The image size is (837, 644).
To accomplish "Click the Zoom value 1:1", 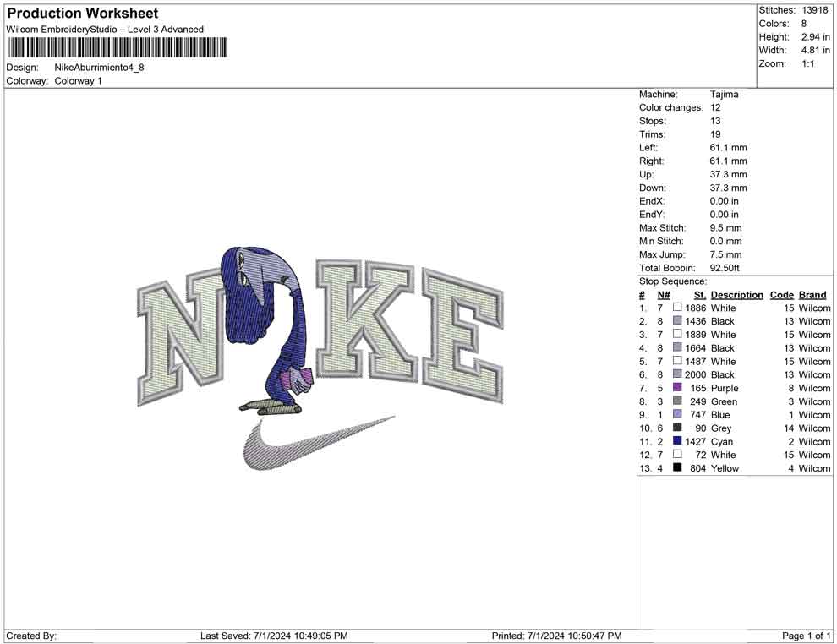I will [808, 63].
